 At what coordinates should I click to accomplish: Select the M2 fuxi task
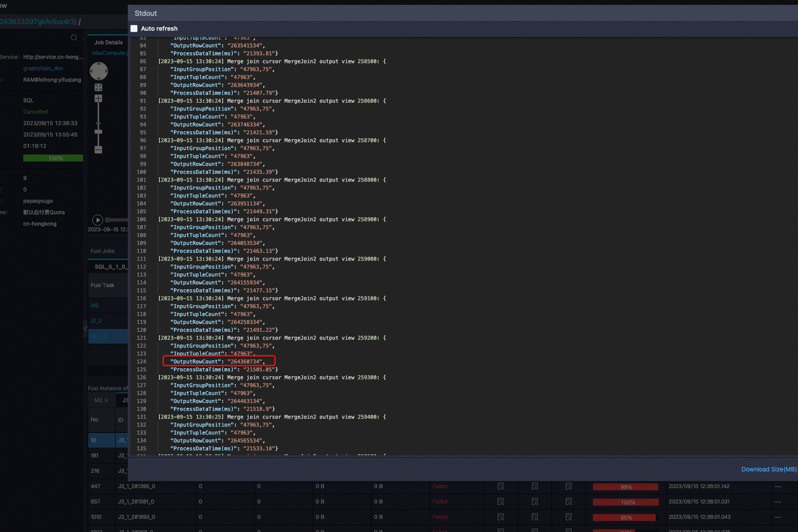[95, 306]
